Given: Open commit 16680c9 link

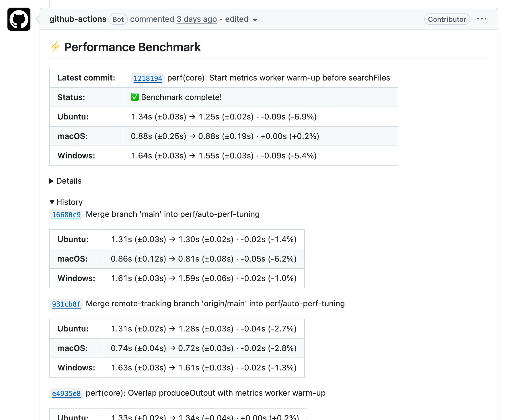Looking at the screenshot, I should pos(66,215).
